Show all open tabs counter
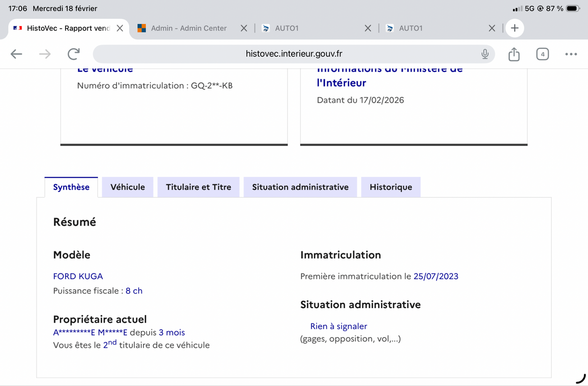Screen dimensions: 588x386 (x=542, y=54)
